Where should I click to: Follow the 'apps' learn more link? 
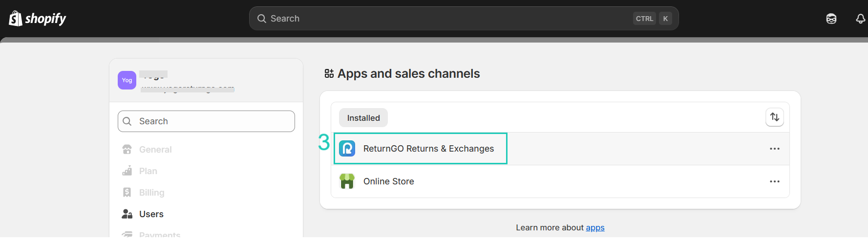(595, 227)
